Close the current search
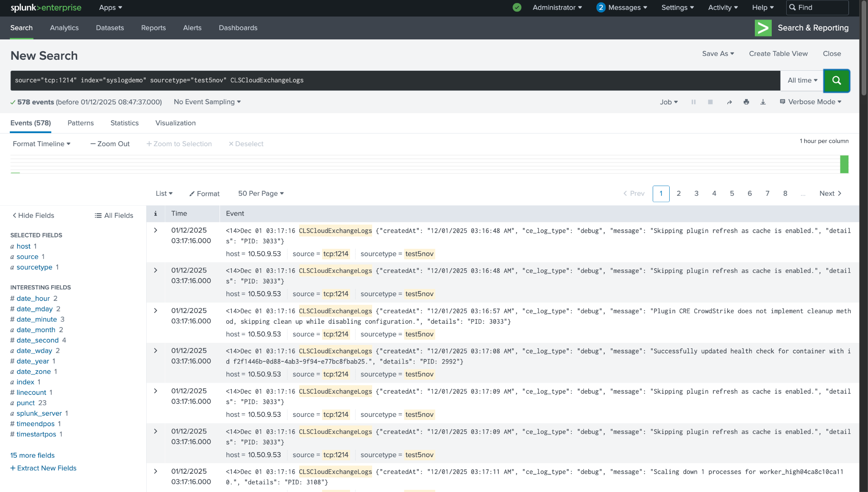This screenshot has width=868, height=492. coord(832,54)
